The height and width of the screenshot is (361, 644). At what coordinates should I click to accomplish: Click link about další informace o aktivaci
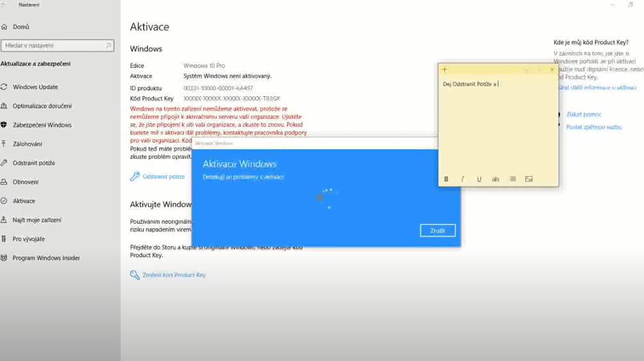(598, 87)
